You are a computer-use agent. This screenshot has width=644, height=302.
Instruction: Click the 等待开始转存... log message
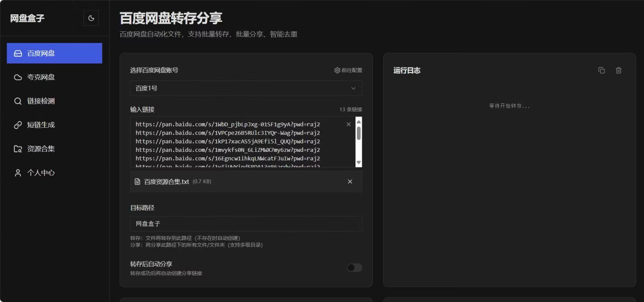[x=509, y=106]
